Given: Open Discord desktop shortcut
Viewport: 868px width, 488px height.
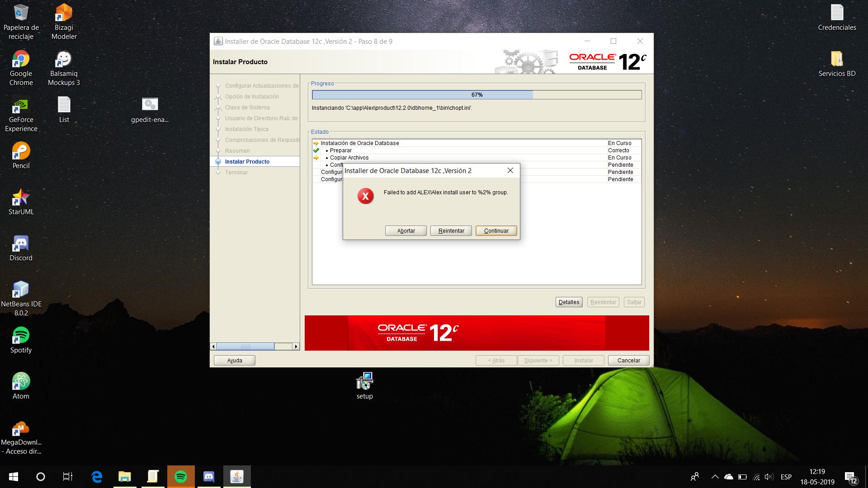Looking at the screenshot, I should click(21, 248).
